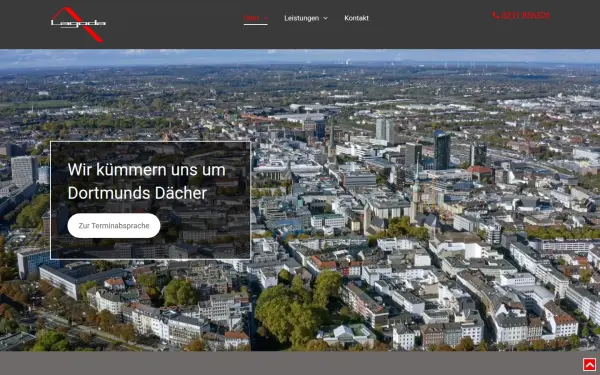Open the Start menu item
This screenshot has width=600, height=375.
tap(251, 18)
